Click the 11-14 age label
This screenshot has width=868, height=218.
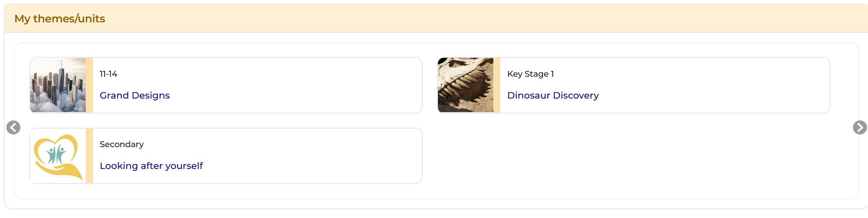108,74
